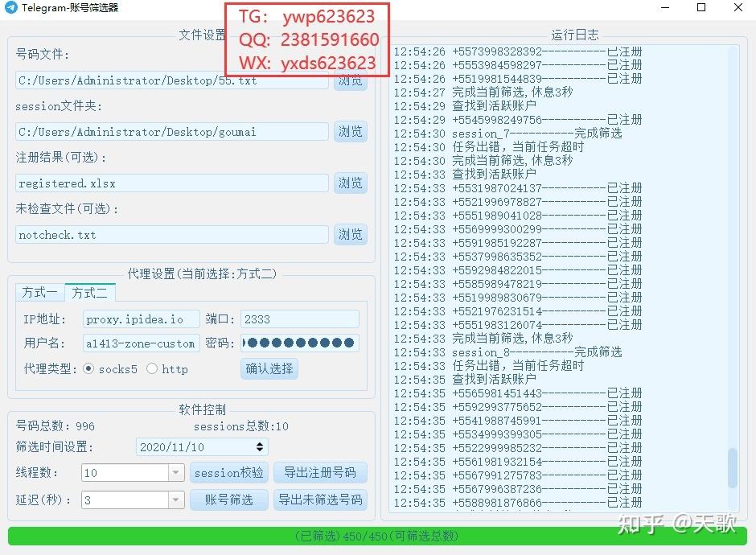Click the Telegram logo in title bar
Viewport: 756px width, 555px height.
tap(10, 8)
